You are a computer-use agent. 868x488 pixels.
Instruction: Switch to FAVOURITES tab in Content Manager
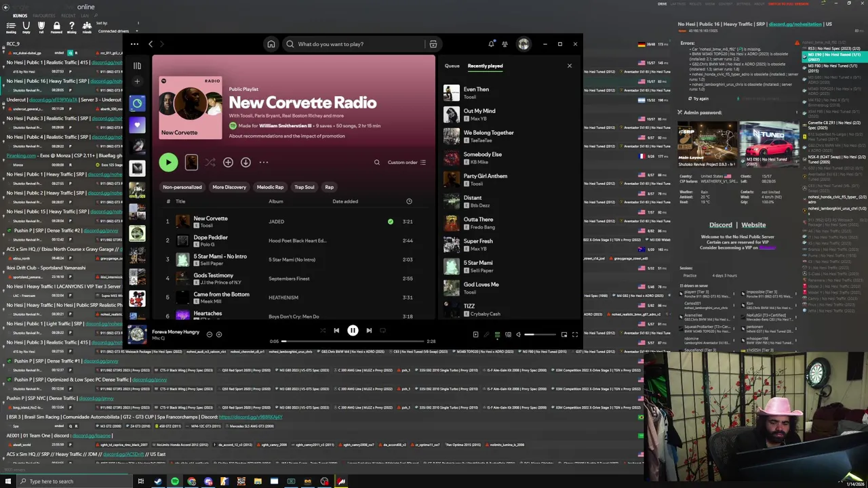(x=44, y=16)
